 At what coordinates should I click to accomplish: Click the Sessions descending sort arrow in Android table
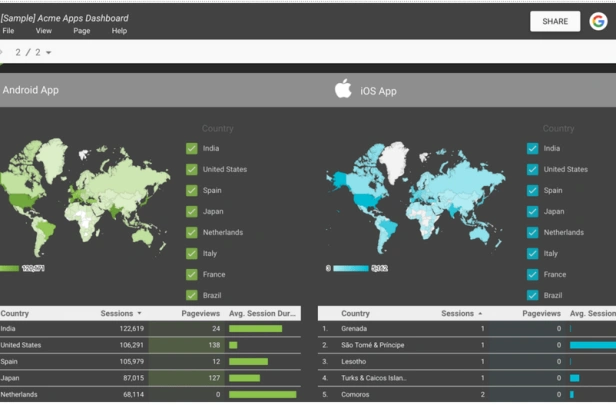tap(139, 313)
